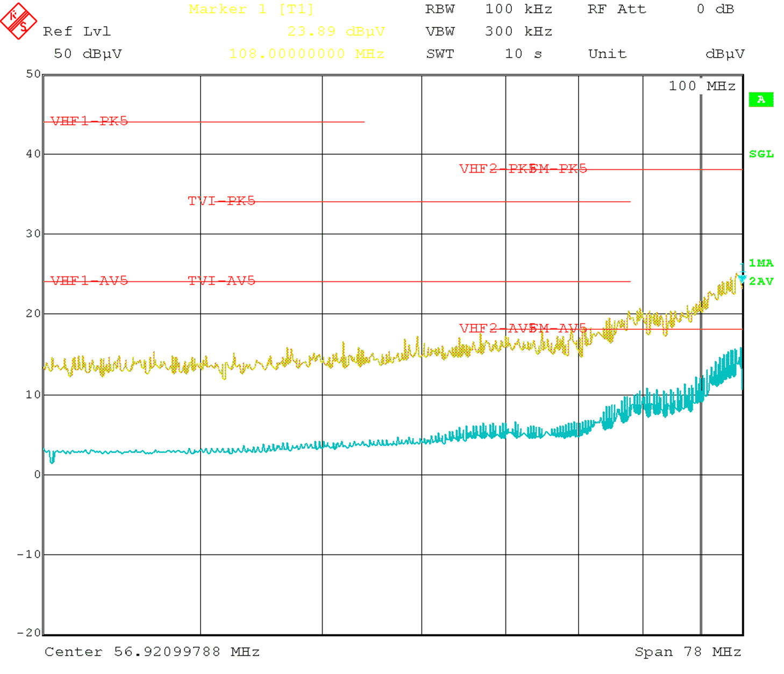Toggle the TVI-PK5 limit line
Image resolution: width=784 pixels, height=674 pixels.
(221, 201)
